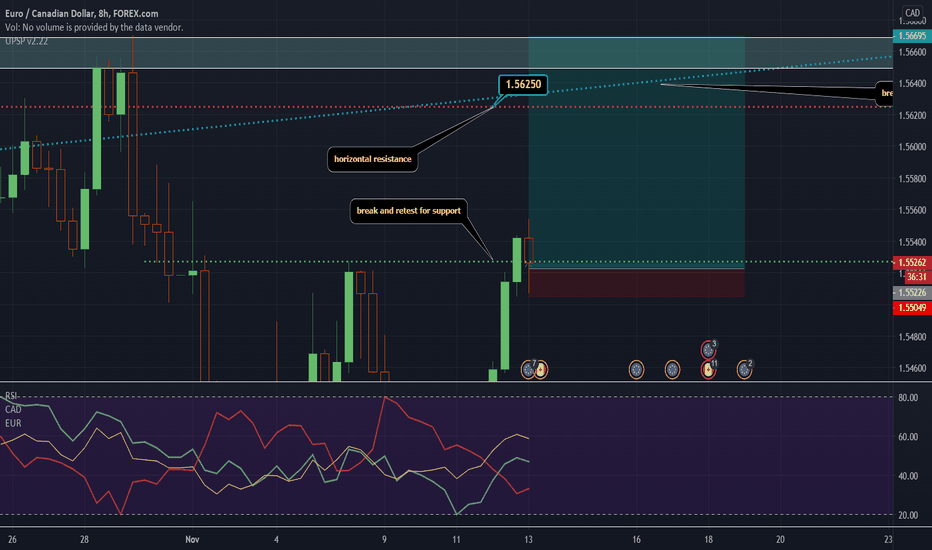Open Canada flag event icon at Nov 13

click(541, 370)
